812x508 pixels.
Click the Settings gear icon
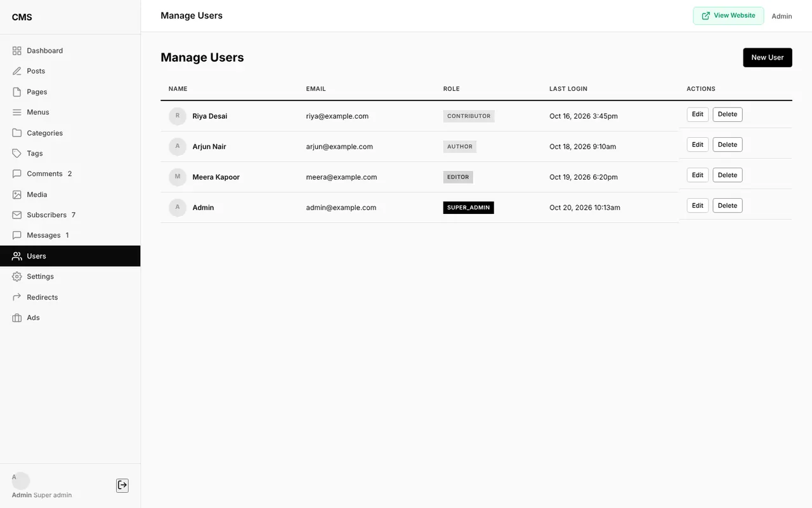pos(17,277)
